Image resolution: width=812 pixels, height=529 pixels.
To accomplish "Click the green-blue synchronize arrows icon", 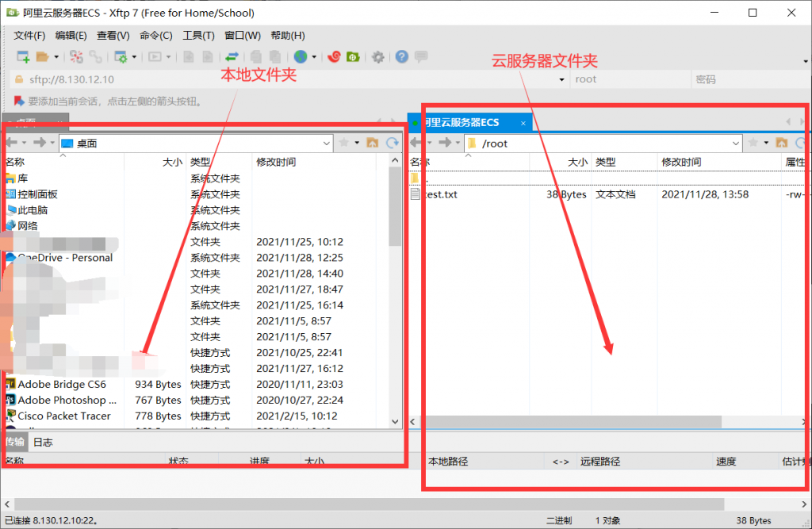I will click(x=232, y=56).
